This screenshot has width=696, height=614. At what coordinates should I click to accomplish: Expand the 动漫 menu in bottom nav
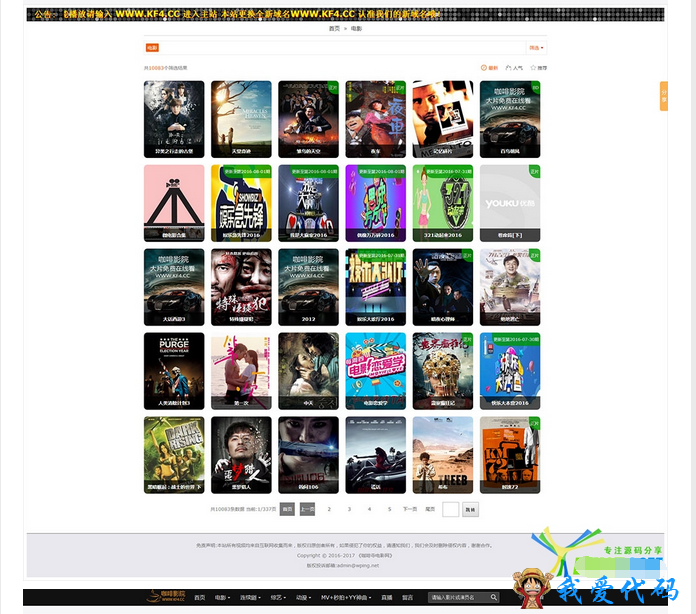(304, 598)
